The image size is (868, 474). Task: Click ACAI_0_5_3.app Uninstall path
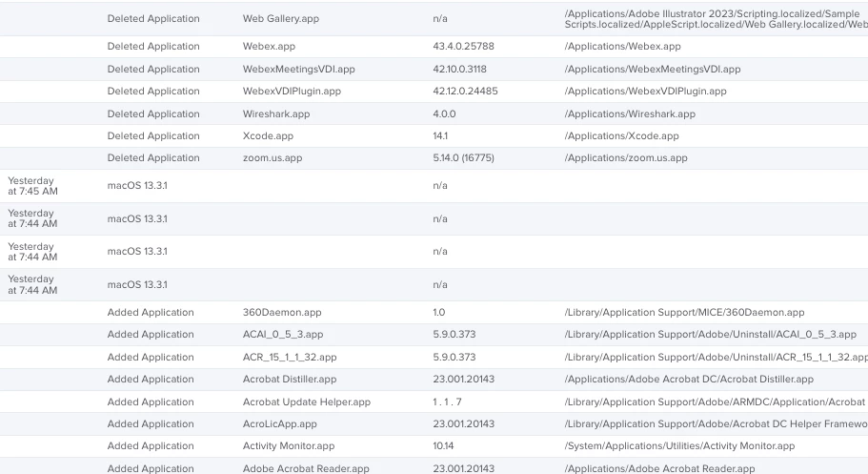[710, 335]
